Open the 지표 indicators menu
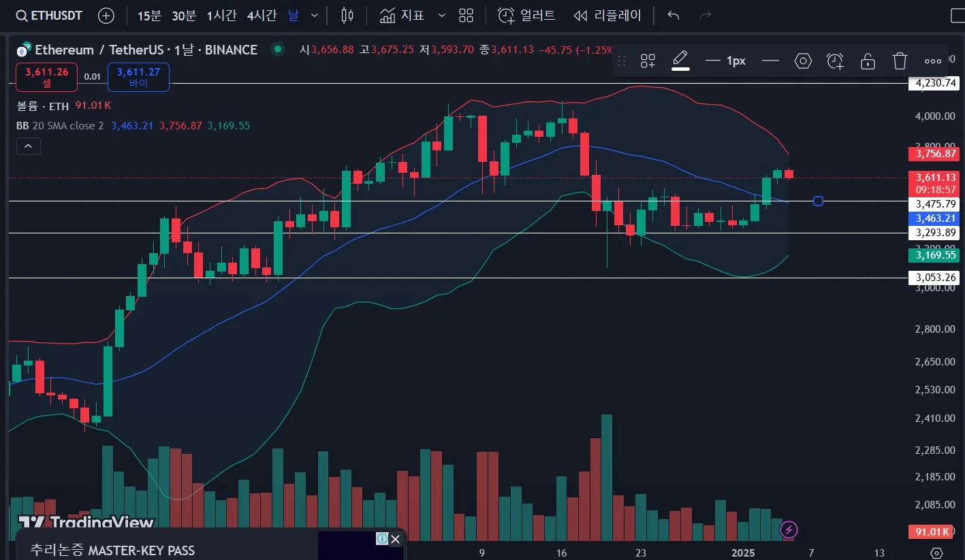Screen dimensions: 965x560 402,15
